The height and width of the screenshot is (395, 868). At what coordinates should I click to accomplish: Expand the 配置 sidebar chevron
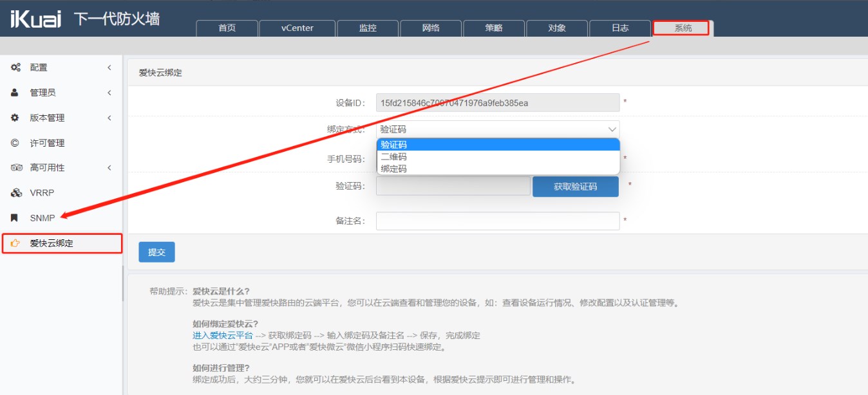point(109,68)
